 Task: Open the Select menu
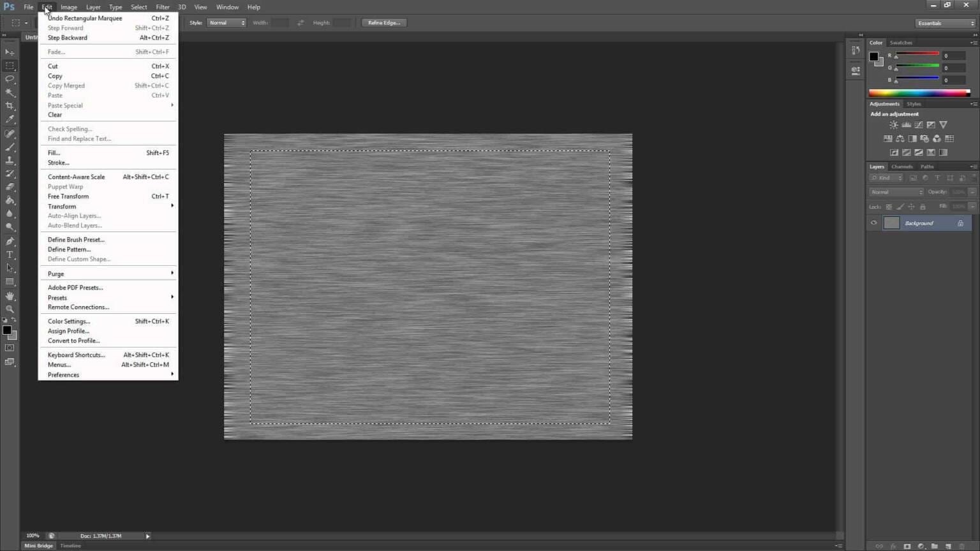pyautogui.click(x=138, y=7)
